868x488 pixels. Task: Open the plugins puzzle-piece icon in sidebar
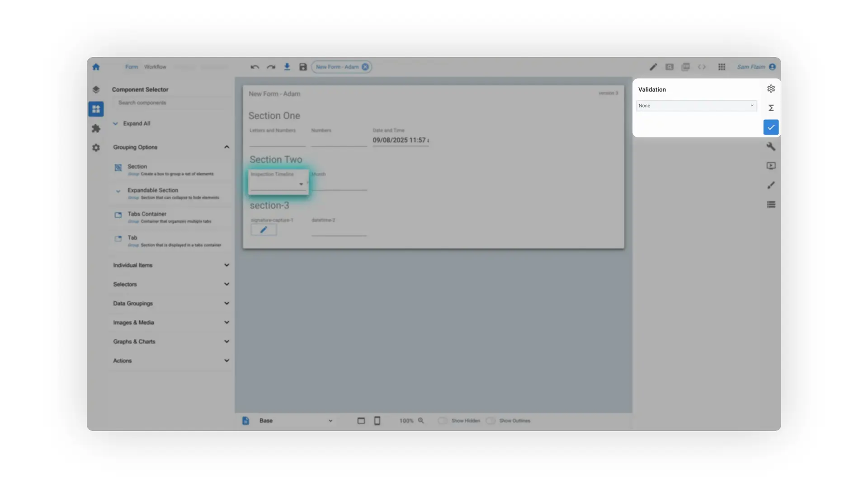(x=96, y=128)
